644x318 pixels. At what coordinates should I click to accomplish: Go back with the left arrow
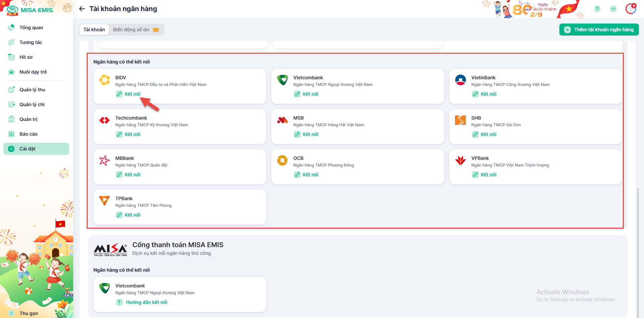(x=82, y=9)
